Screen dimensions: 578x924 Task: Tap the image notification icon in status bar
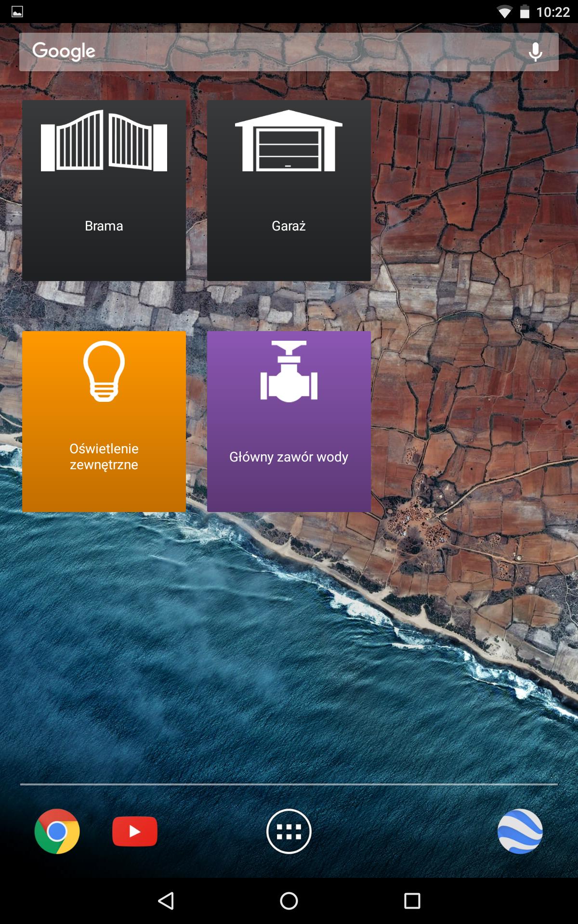coord(17,12)
